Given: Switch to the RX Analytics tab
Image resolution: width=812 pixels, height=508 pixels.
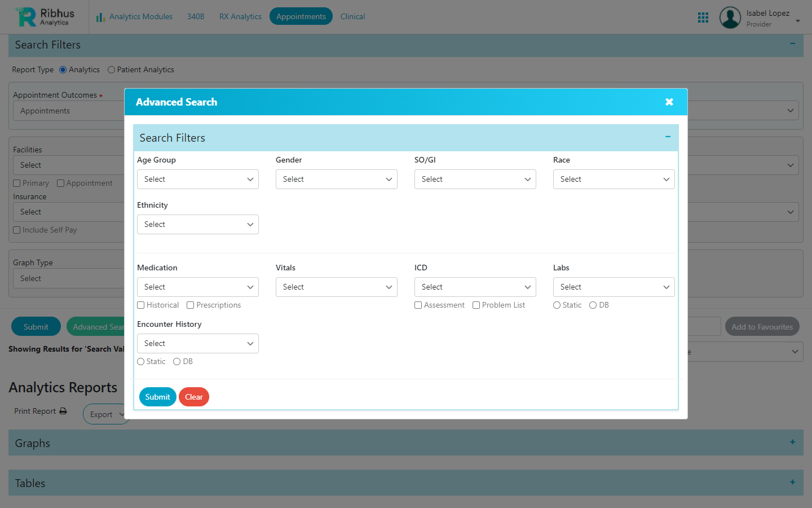Looking at the screenshot, I should [x=240, y=17].
